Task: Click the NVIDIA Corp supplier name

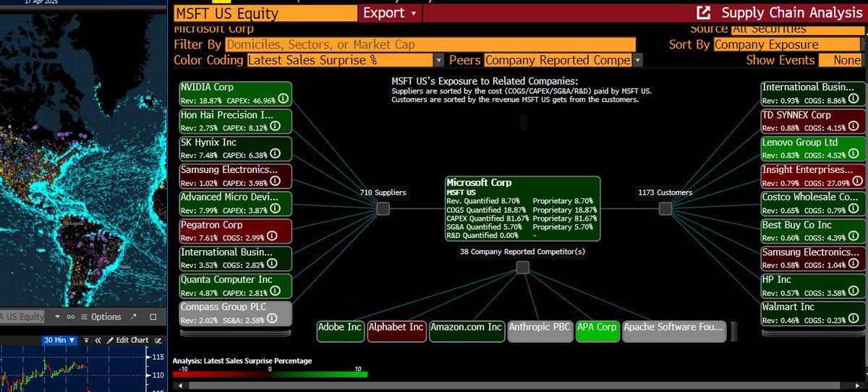Action: point(207,88)
